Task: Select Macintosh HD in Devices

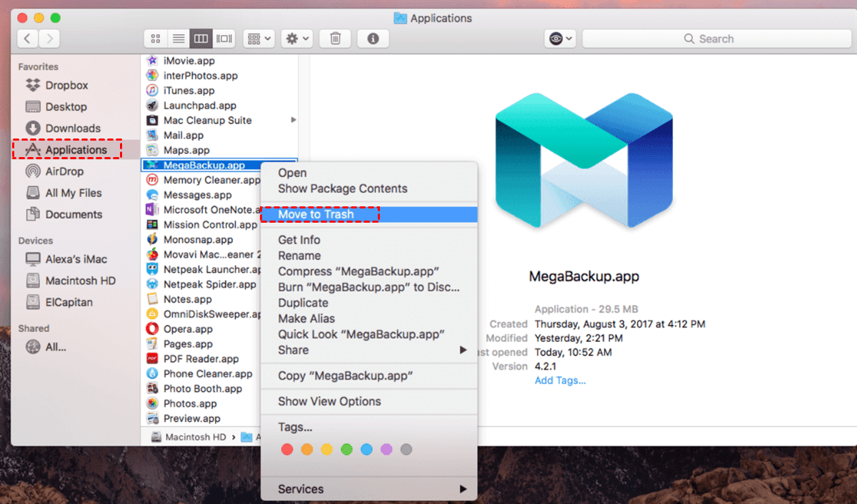Action: click(80, 281)
